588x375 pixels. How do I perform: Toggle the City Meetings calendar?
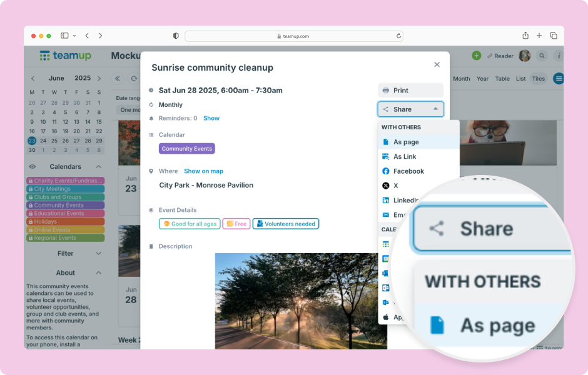click(x=65, y=189)
